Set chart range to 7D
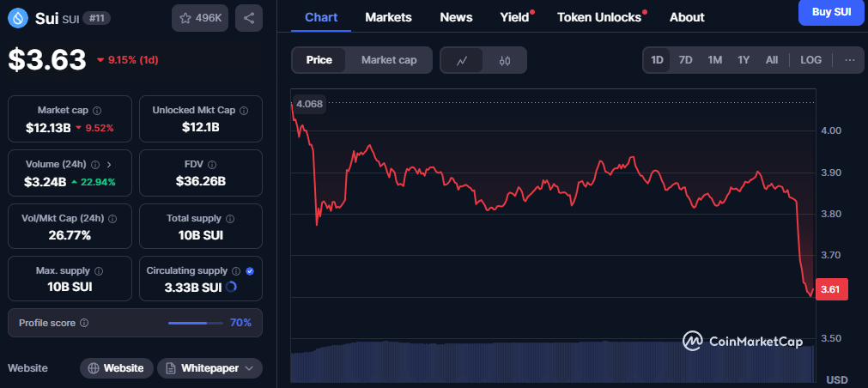Viewport: 868px width, 388px height. point(686,60)
